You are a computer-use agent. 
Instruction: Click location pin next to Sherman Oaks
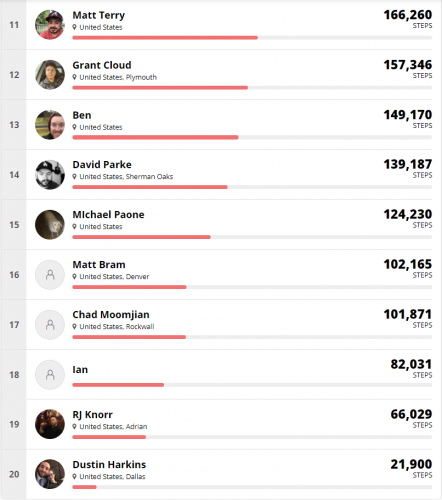tap(75, 176)
